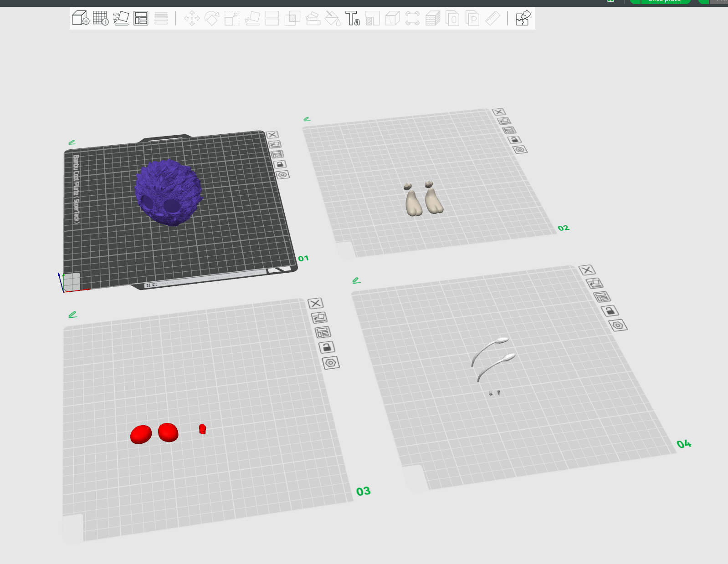Arrange objects on plate 03

tap(323, 332)
